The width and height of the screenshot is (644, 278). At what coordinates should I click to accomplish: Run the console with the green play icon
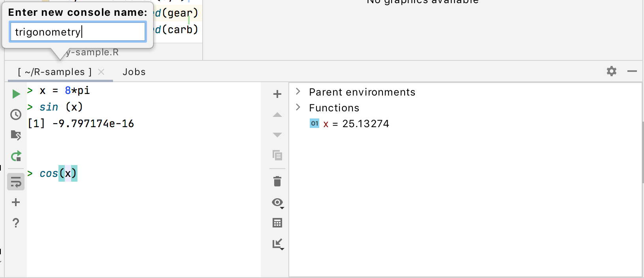[x=16, y=94]
